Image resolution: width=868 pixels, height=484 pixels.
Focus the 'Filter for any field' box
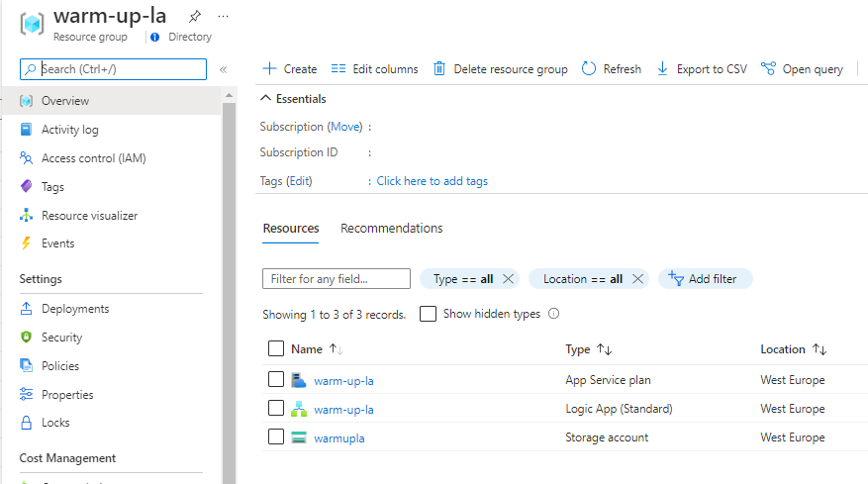(x=337, y=278)
